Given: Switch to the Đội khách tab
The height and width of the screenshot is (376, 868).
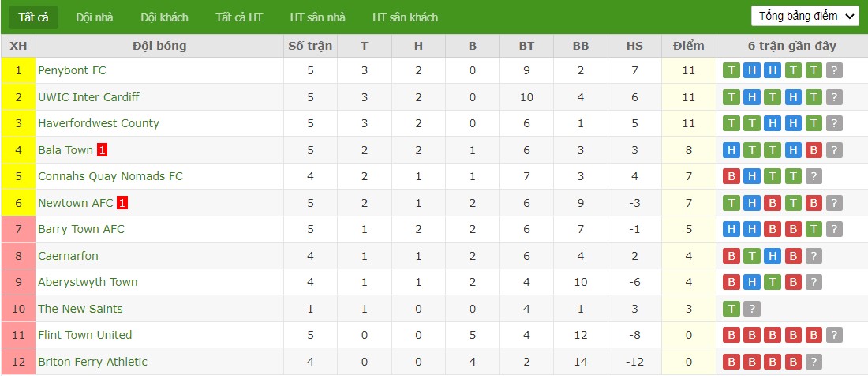Looking at the screenshot, I should point(164,17).
